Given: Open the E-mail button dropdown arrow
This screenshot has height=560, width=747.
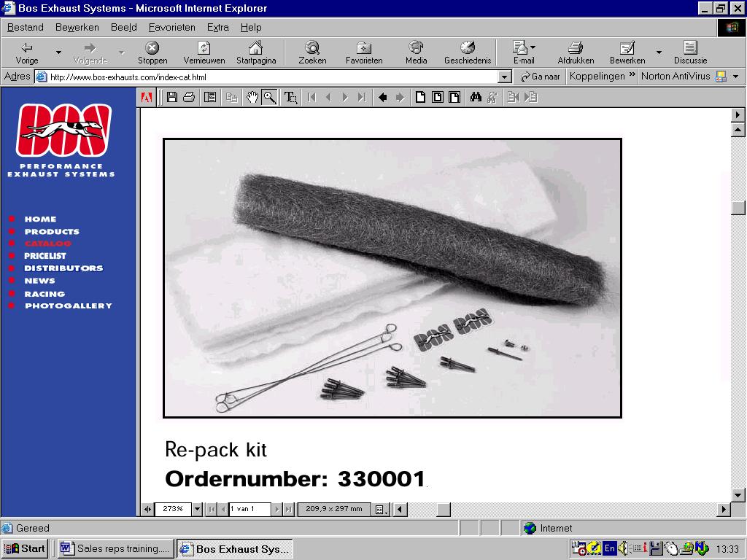Looking at the screenshot, I should point(533,48).
